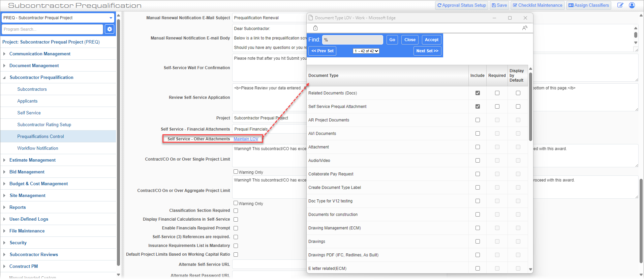Check Include for Drawings
The height and width of the screenshot is (279, 644).
pyautogui.click(x=478, y=242)
